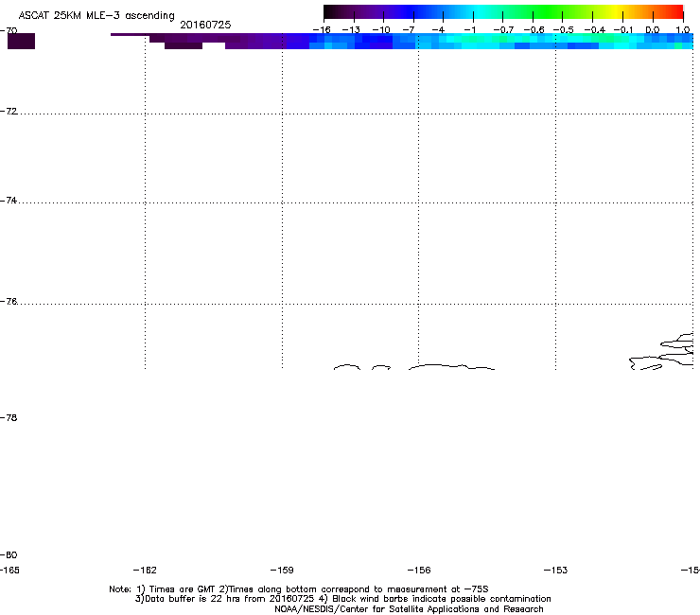Click the -16 colorbar tick label
700x615 pixels.
[x=322, y=30]
